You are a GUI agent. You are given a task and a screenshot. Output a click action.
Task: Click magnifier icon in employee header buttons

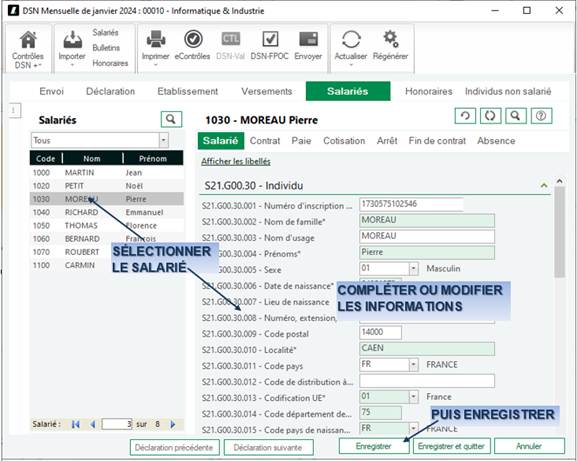click(x=516, y=116)
